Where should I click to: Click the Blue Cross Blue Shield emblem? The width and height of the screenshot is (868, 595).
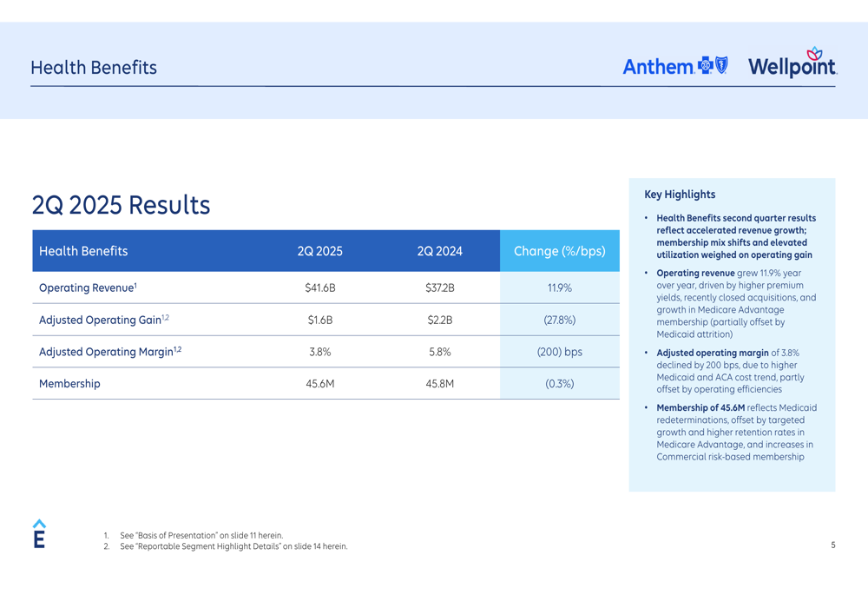(x=713, y=65)
